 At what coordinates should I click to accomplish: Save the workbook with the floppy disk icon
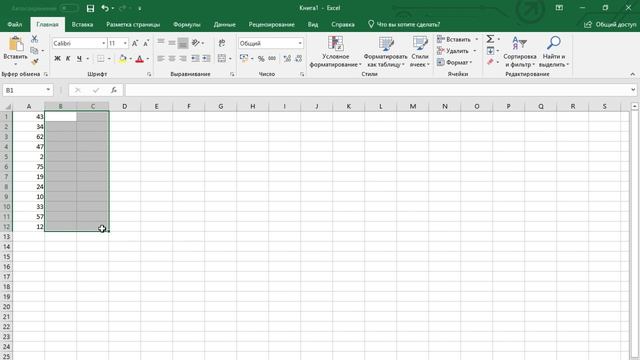[x=91, y=8]
